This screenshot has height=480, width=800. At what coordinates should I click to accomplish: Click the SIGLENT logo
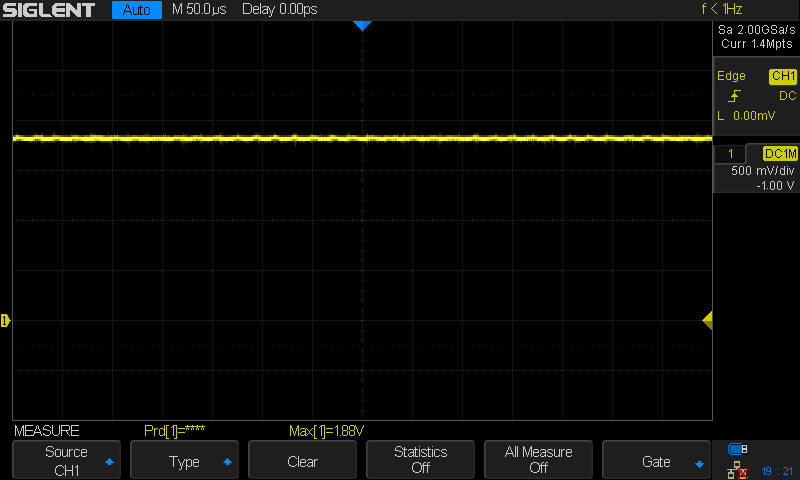(49, 10)
